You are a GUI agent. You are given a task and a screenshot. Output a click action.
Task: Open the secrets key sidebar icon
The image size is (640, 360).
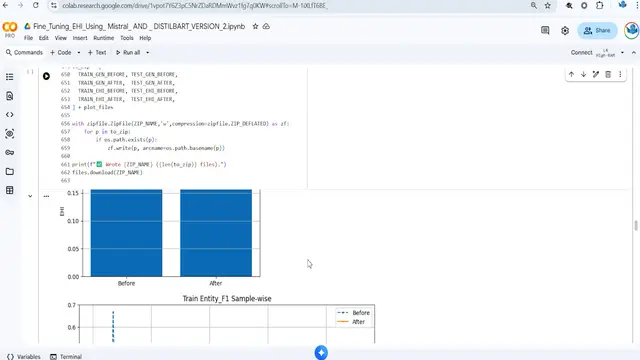coord(10,153)
